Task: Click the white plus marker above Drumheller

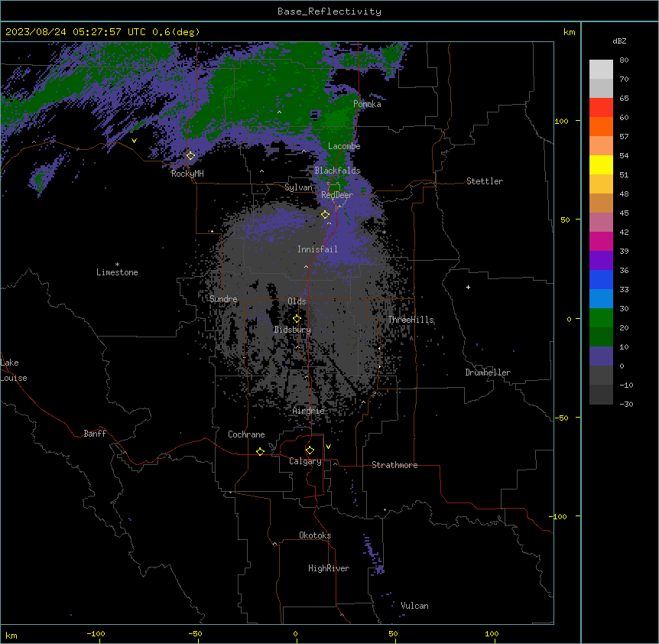Action: coord(468,287)
